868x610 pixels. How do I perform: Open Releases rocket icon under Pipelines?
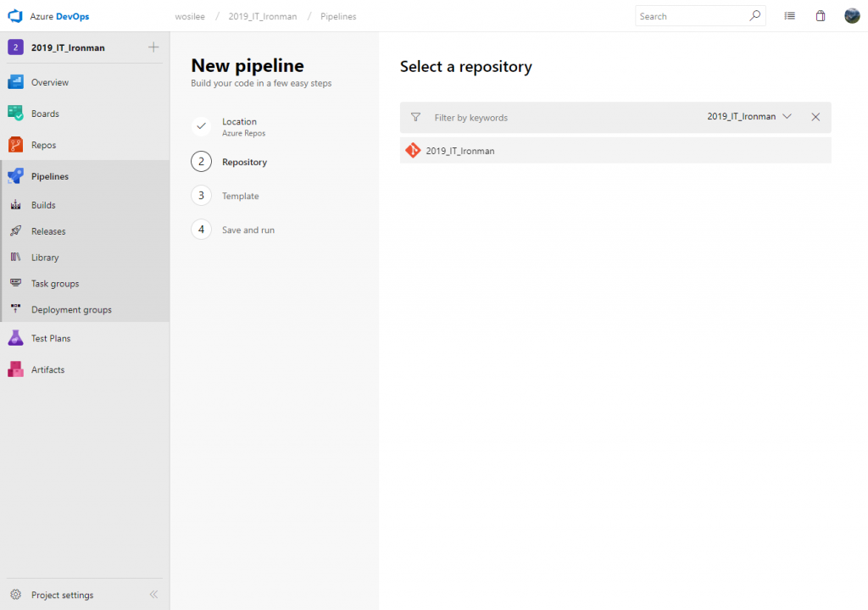(15, 230)
